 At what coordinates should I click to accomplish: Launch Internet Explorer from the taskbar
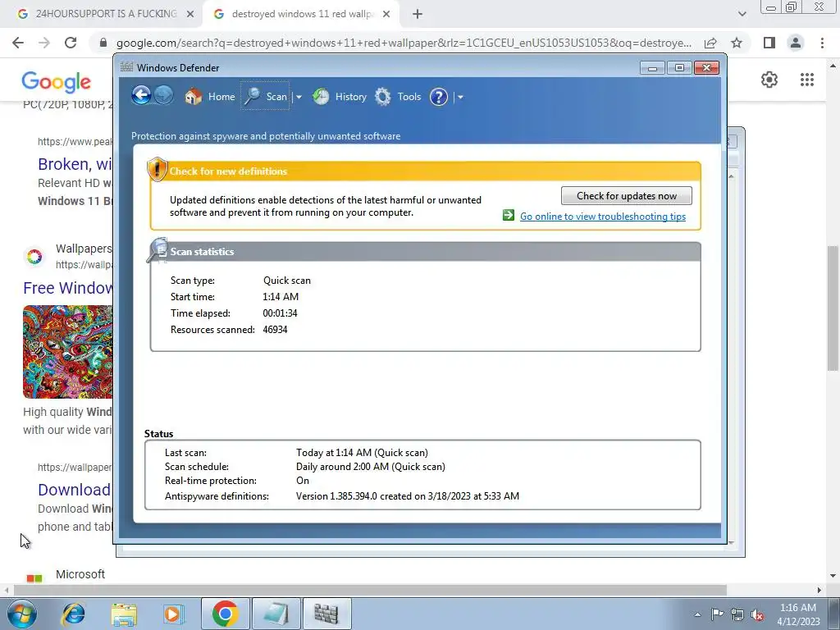coord(73,614)
